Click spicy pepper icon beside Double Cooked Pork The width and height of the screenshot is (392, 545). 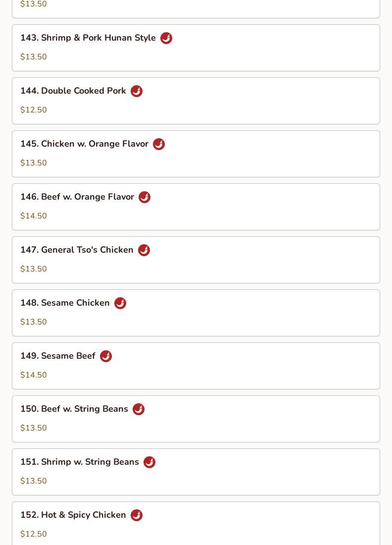(x=137, y=91)
